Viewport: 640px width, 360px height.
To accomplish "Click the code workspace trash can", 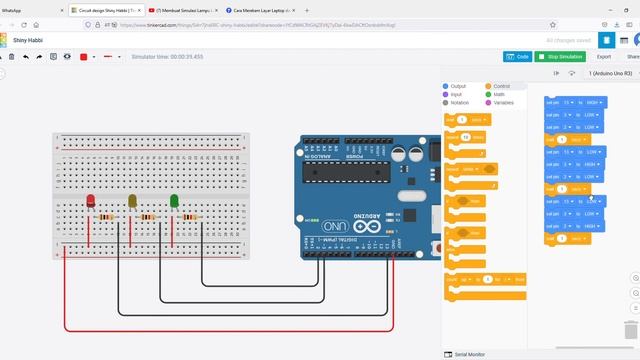I will coord(631,330).
